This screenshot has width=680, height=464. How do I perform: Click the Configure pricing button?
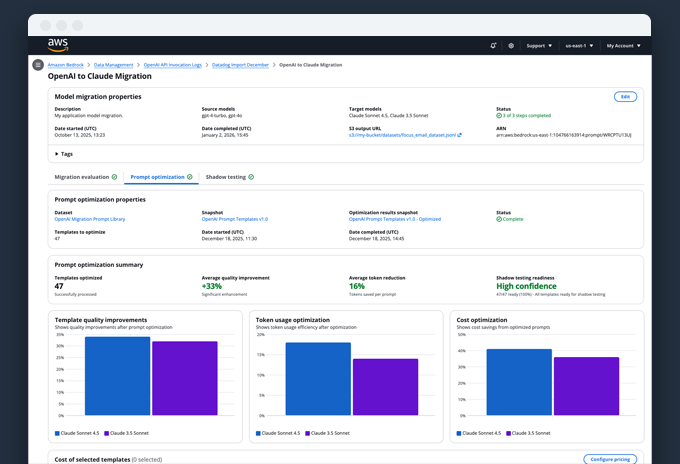pyautogui.click(x=609, y=459)
